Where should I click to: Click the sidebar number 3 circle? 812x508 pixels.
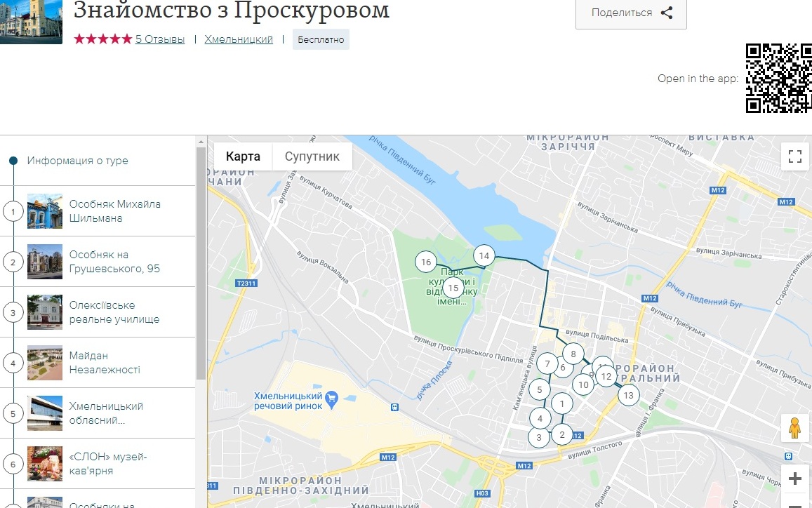(13, 312)
